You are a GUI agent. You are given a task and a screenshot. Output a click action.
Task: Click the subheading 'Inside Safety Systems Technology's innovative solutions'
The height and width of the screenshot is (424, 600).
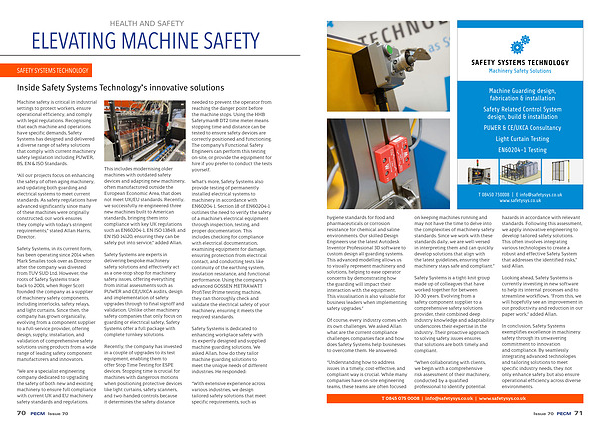121,88
